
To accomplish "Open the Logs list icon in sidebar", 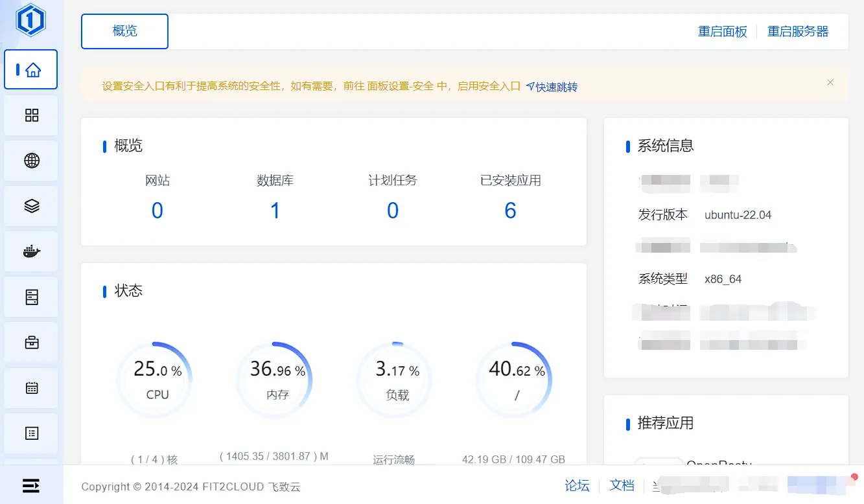I will (x=31, y=433).
